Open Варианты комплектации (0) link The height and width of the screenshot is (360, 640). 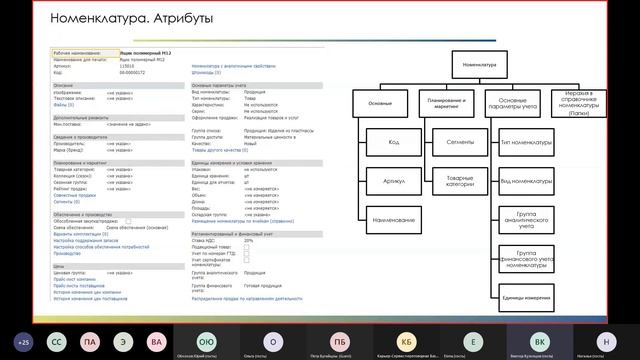pos(81,234)
